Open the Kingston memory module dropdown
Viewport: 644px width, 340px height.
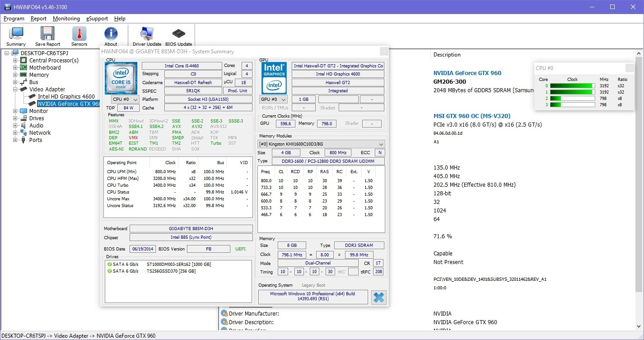pyautogui.click(x=321, y=144)
